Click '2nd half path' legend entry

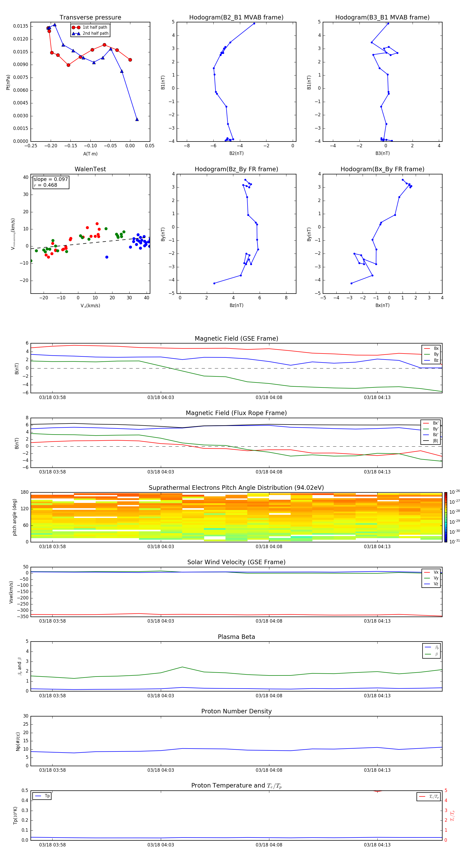pyautogui.click(x=90, y=33)
